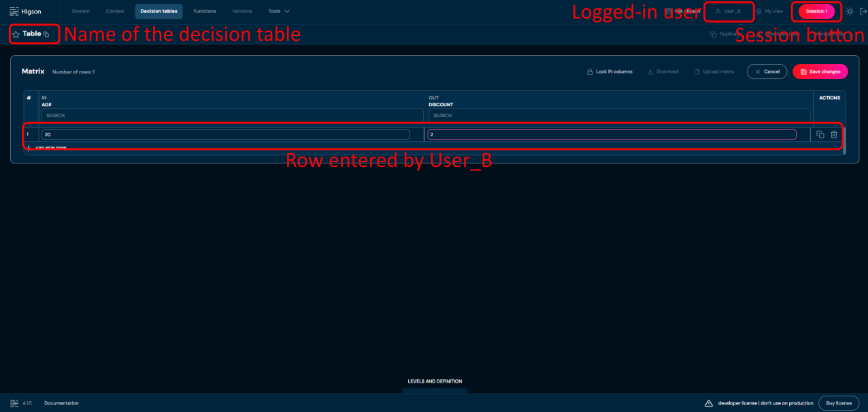Image resolution: width=868 pixels, height=412 pixels.
Task: Expand the Tools dropdown menu
Action: [279, 12]
